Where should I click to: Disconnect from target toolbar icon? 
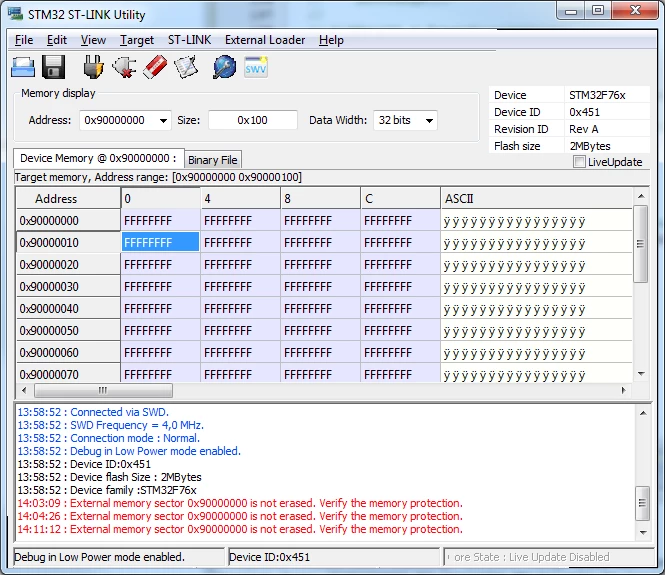[x=124, y=67]
